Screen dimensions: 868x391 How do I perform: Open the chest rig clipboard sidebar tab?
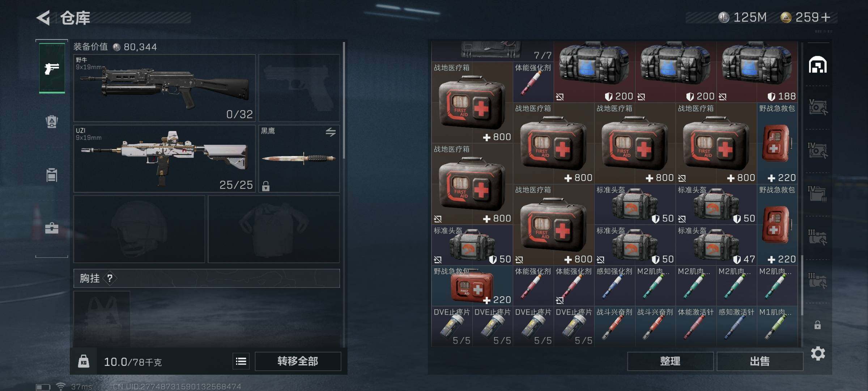[x=52, y=175]
